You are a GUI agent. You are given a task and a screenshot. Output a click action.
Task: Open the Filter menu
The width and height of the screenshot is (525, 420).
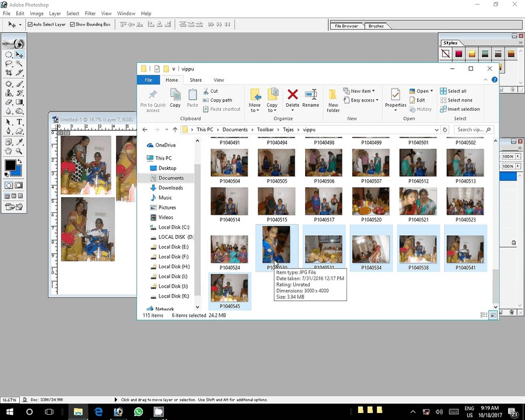pyautogui.click(x=90, y=13)
